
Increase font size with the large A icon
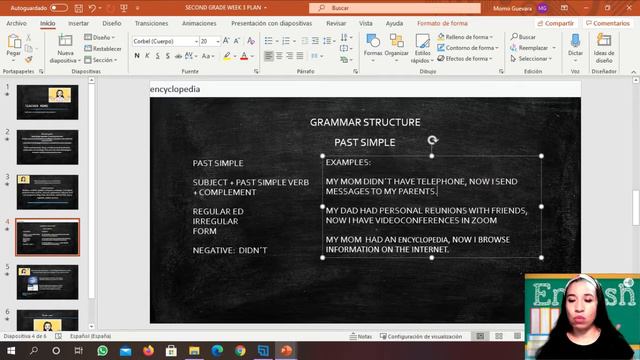(x=226, y=41)
